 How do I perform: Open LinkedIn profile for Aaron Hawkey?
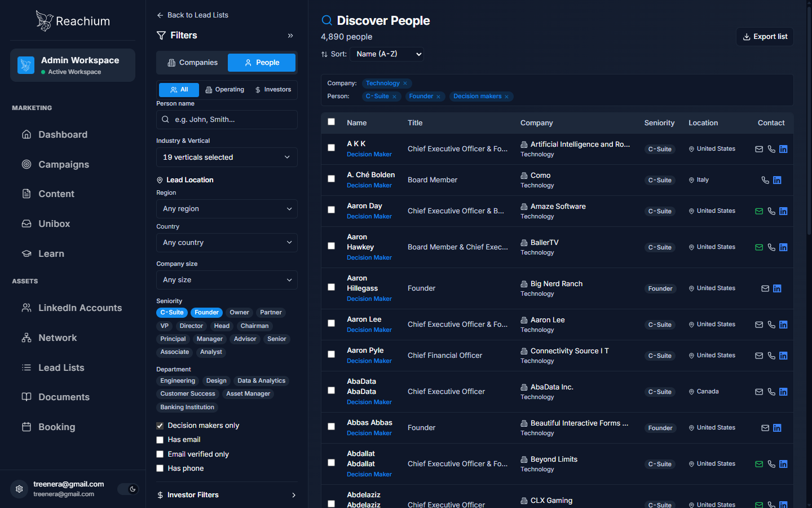click(783, 247)
